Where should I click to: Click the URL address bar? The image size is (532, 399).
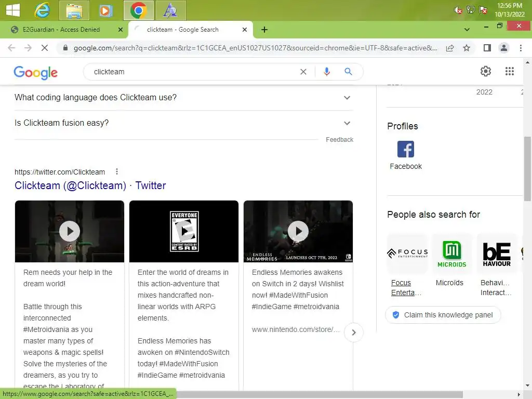tap(255, 48)
